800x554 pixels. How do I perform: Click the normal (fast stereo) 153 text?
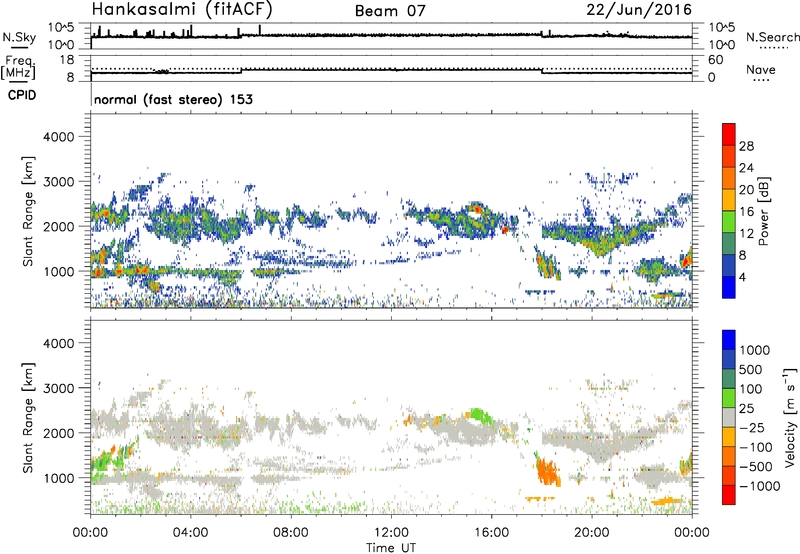[x=173, y=99]
